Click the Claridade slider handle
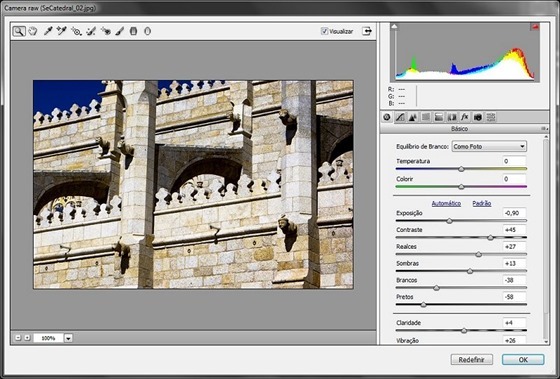 [464, 331]
